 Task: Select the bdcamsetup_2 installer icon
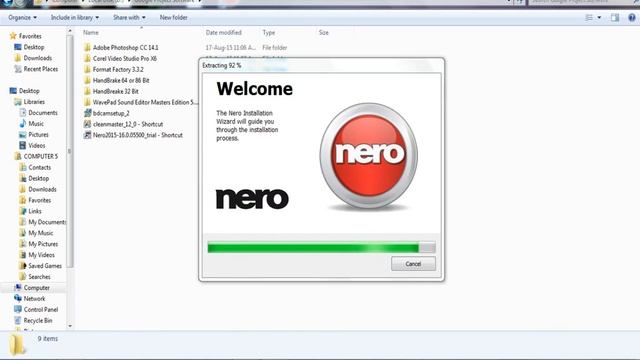pos(87,113)
